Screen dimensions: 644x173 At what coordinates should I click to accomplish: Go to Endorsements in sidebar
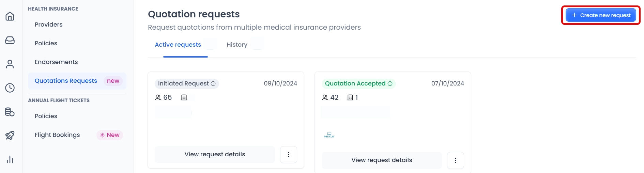56,62
